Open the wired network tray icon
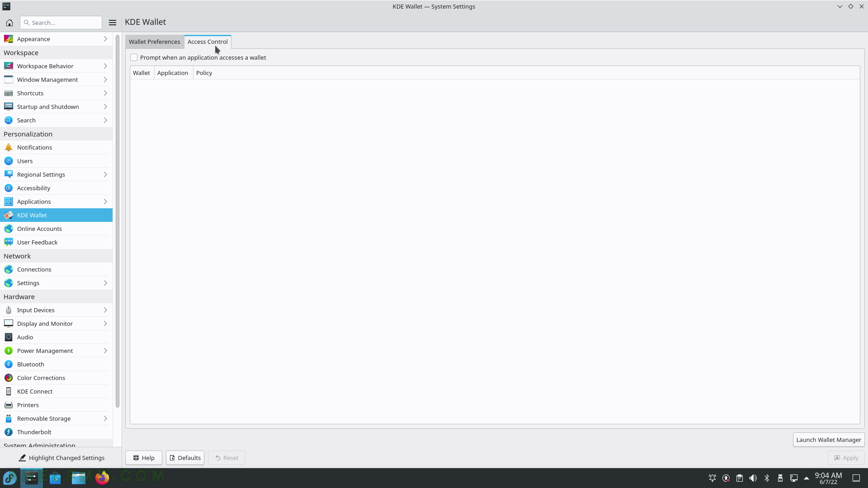 [794, 478]
